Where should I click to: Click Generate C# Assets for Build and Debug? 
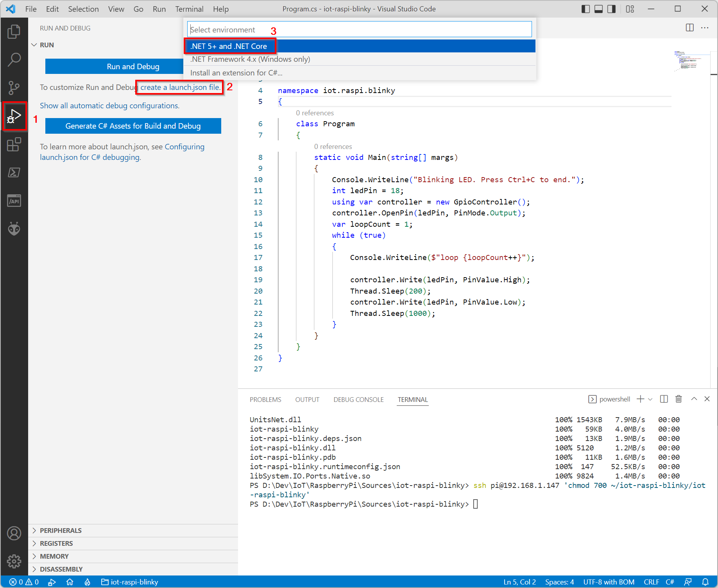click(x=133, y=126)
